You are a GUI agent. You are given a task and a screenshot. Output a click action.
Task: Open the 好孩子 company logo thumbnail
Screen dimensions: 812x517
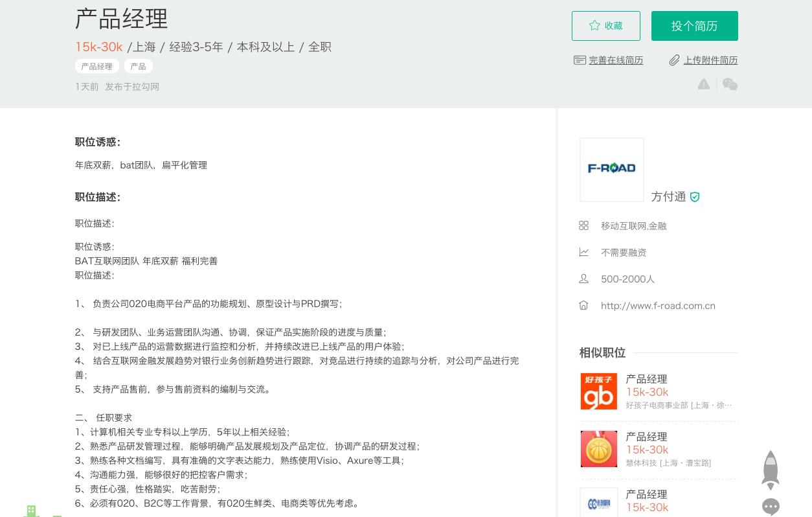pos(598,391)
